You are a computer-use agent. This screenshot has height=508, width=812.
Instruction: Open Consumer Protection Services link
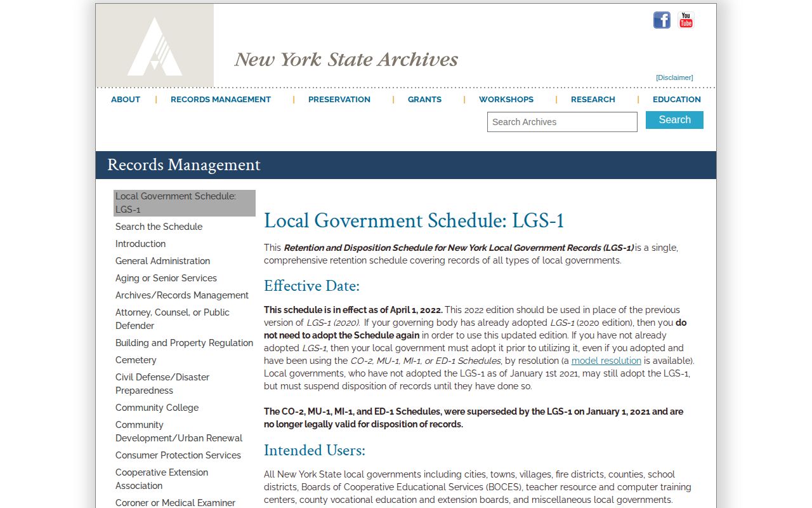tap(178, 455)
